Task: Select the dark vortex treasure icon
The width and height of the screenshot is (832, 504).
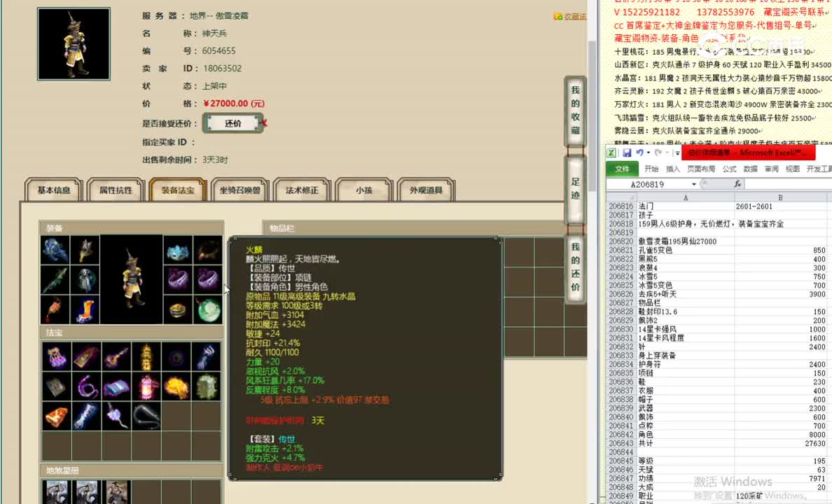Action: pos(176,356)
